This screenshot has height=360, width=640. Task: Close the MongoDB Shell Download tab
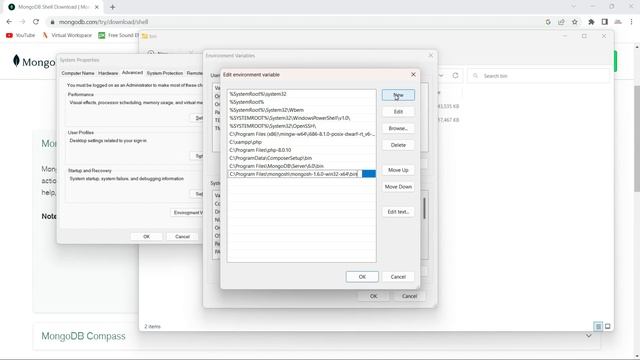pos(97,7)
